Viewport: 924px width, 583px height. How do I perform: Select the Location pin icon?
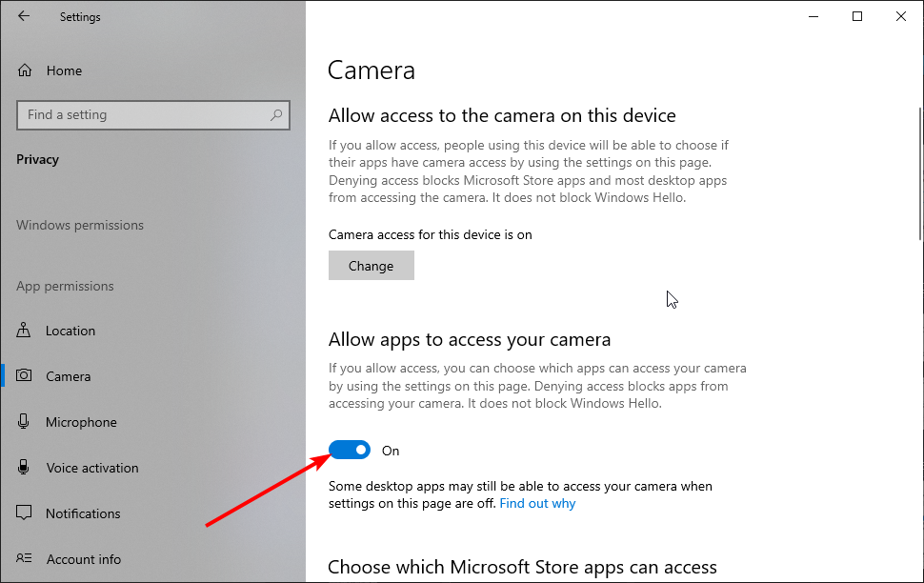tap(24, 331)
